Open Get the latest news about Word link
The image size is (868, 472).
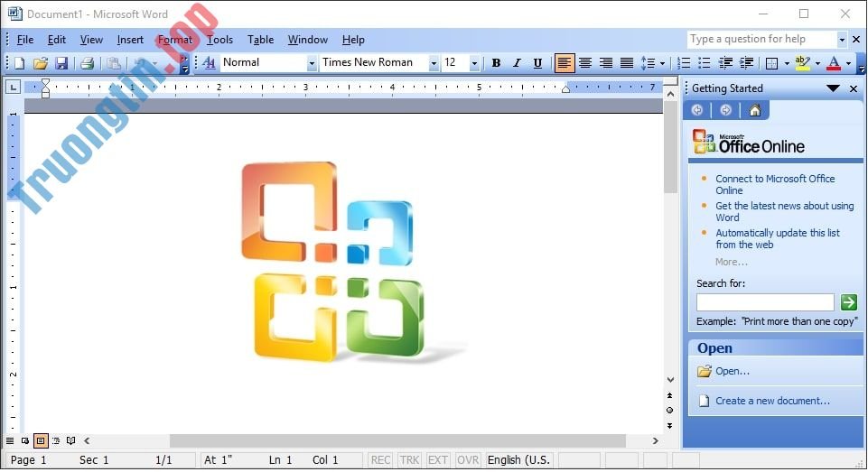click(x=784, y=211)
